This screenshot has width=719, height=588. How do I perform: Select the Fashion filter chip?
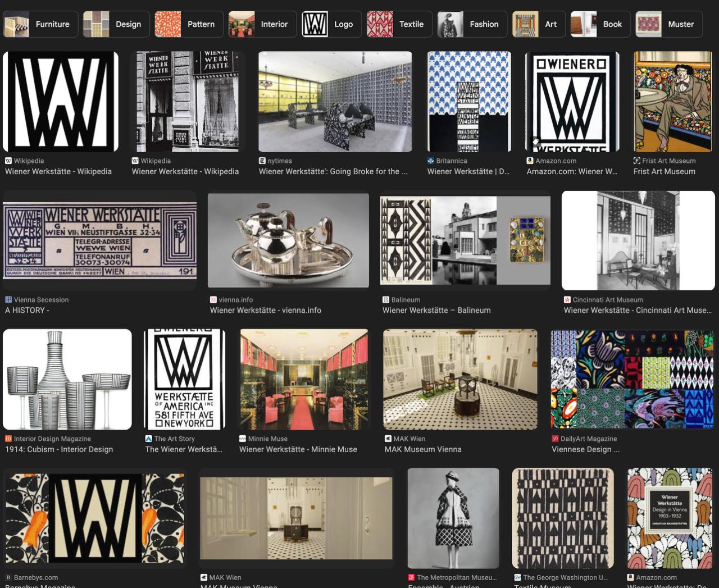click(472, 24)
